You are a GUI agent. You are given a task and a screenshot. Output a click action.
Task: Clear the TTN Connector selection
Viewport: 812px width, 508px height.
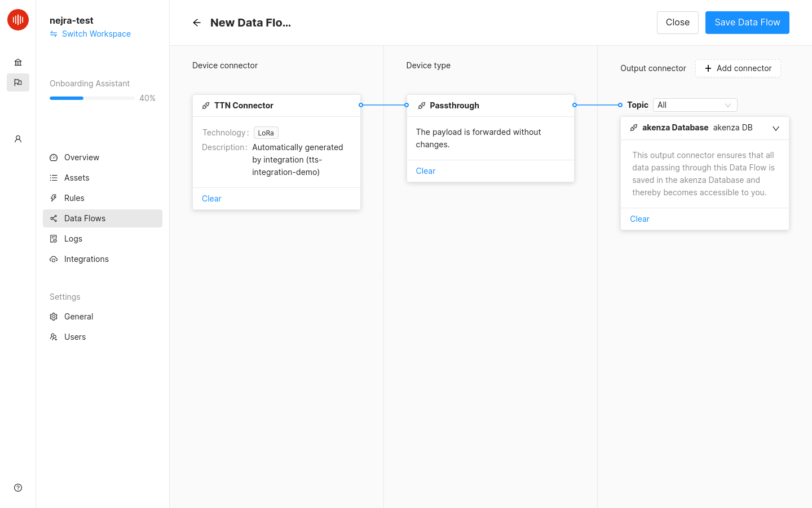[211, 198]
